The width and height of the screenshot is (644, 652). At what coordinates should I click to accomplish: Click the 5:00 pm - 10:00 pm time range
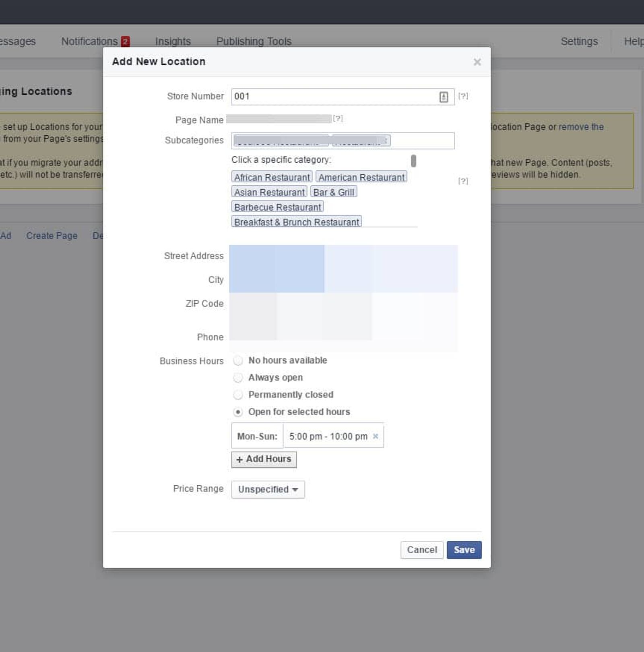(328, 436)
